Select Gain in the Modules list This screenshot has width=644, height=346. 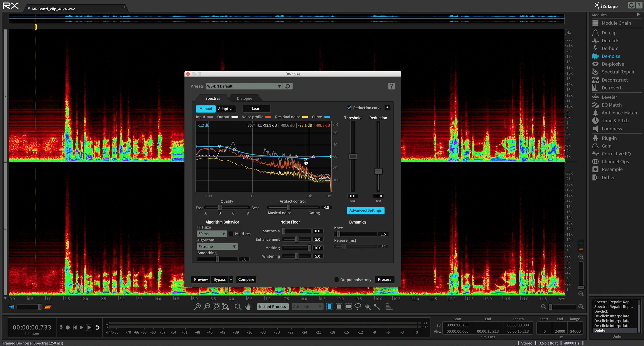(606, 146)
